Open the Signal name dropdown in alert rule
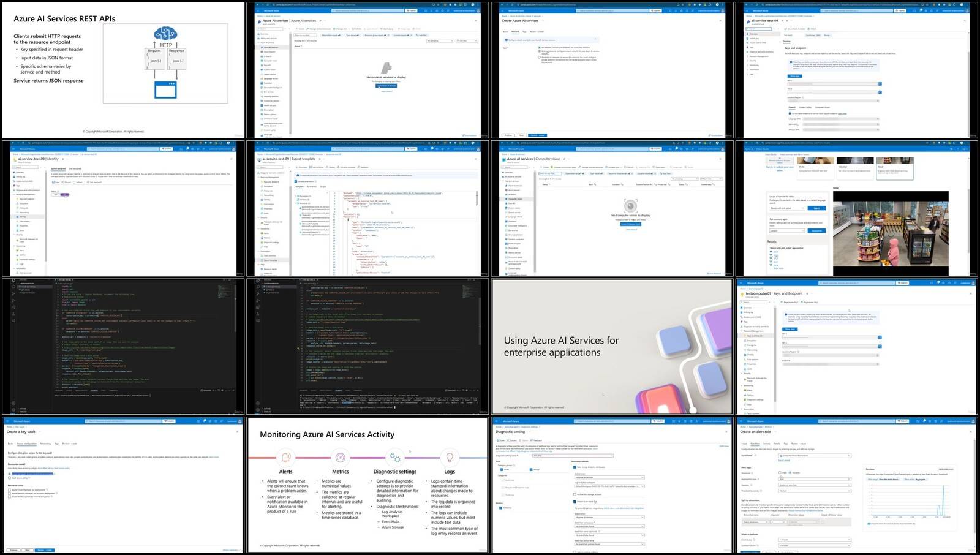Image resolution: width=980 pixels, height=555 pixels. click(814, 456)
